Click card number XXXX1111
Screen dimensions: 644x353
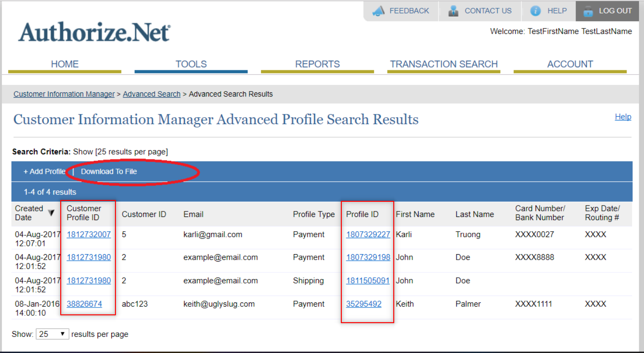[x=534, y=304]
